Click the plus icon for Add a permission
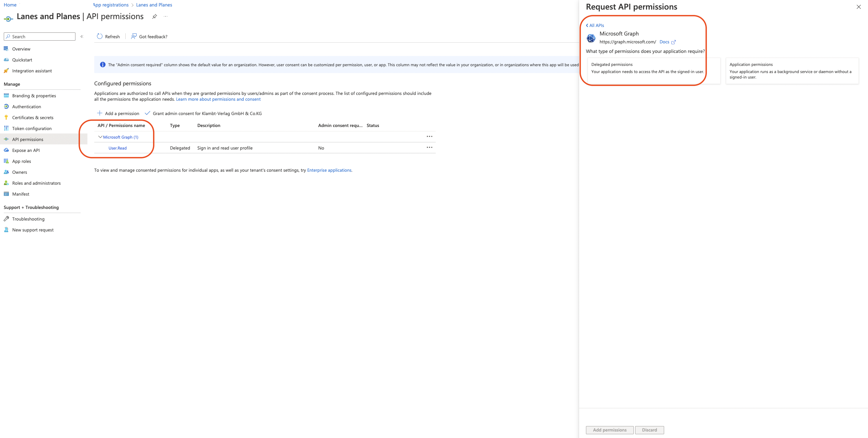The width and height of the screenshot is (868, 438). 100,113
